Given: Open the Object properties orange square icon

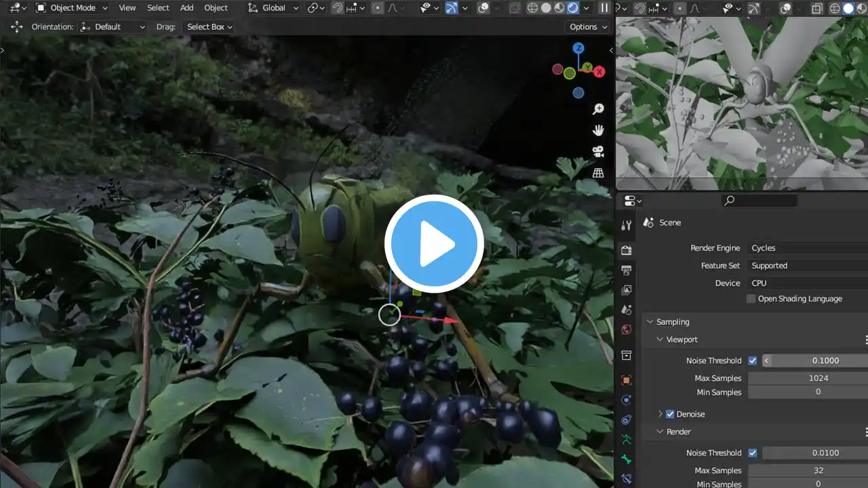Looking at the screenshot, I should pos(627,380).
